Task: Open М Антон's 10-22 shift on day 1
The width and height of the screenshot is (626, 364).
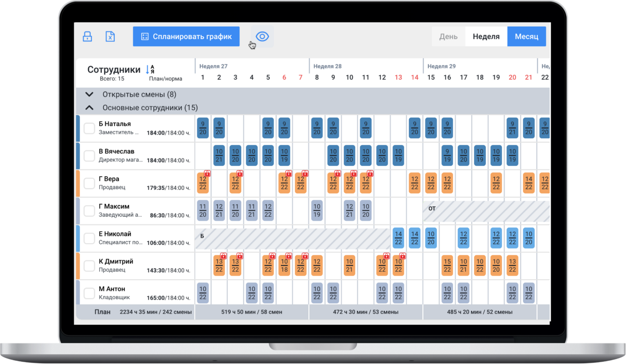Action: coord(203,293)
